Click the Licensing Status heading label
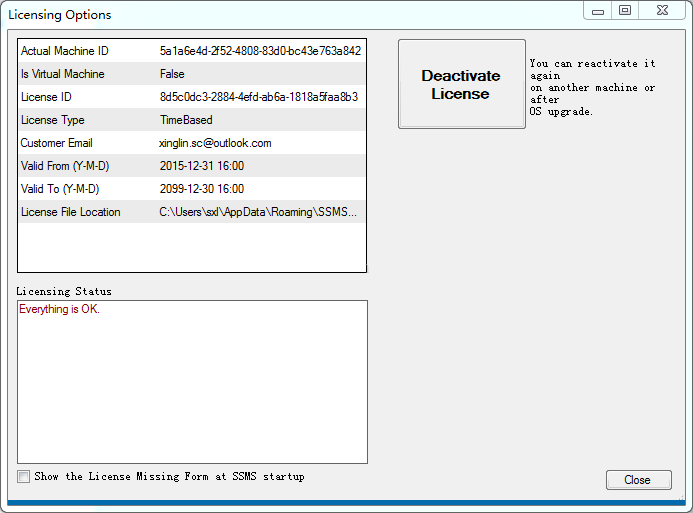The image size is (693, 513). point(64,291)
